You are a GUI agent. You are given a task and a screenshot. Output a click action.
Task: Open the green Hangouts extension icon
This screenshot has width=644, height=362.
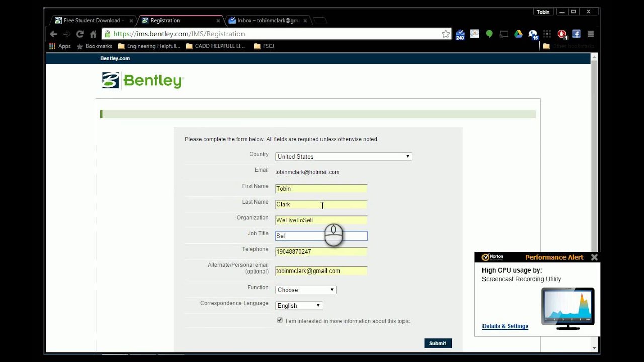pyautogui.click(x=489, y=34)
